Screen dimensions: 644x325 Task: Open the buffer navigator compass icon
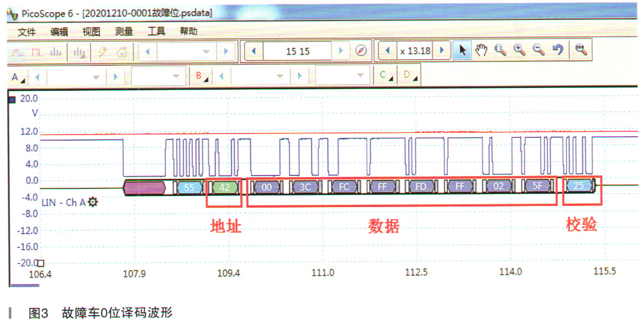coord(361,51)
